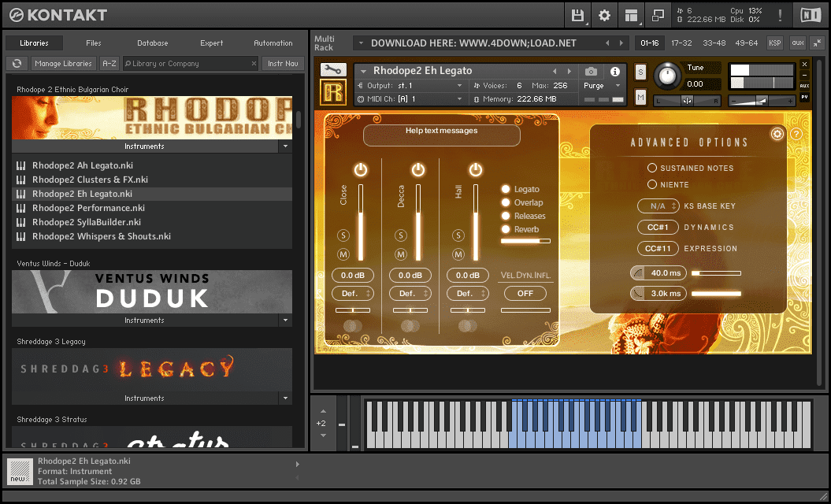
Task: Expand Duduk Instruments dropdown arrow
Action: coord(285,320)
